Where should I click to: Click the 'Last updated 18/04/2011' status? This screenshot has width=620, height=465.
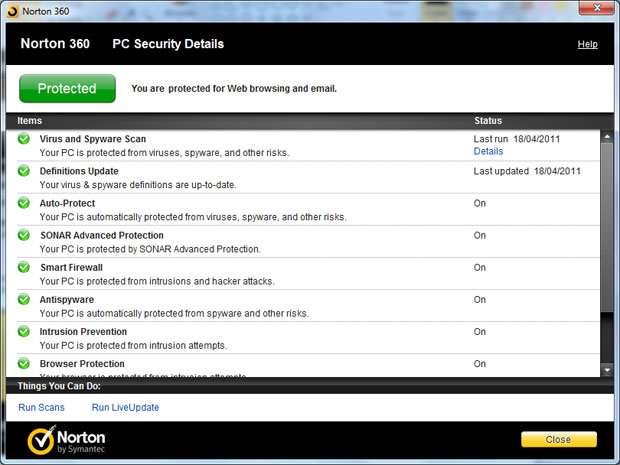click(x=527, y=171)
